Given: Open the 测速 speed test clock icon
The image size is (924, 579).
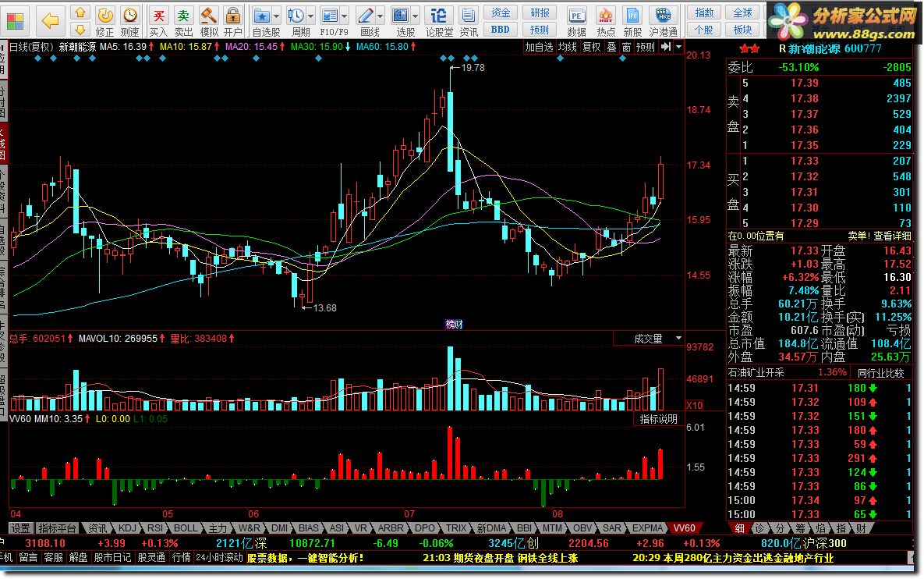Looking at the screenshot, I should coord(129,21).
